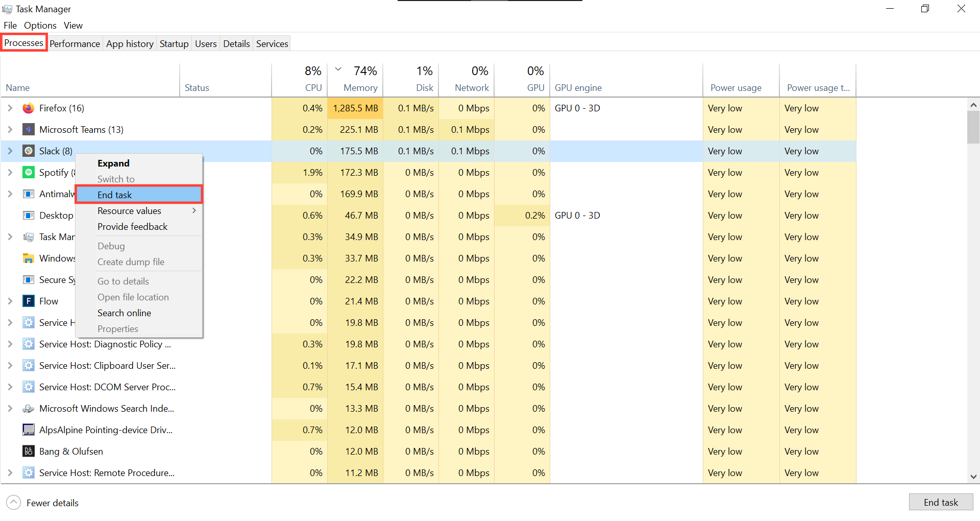Click the AlpsAlpine Pointing-device driver icon
Image resolution: width=980 pixels, height=521 pixels.
[x=28, y=430]
